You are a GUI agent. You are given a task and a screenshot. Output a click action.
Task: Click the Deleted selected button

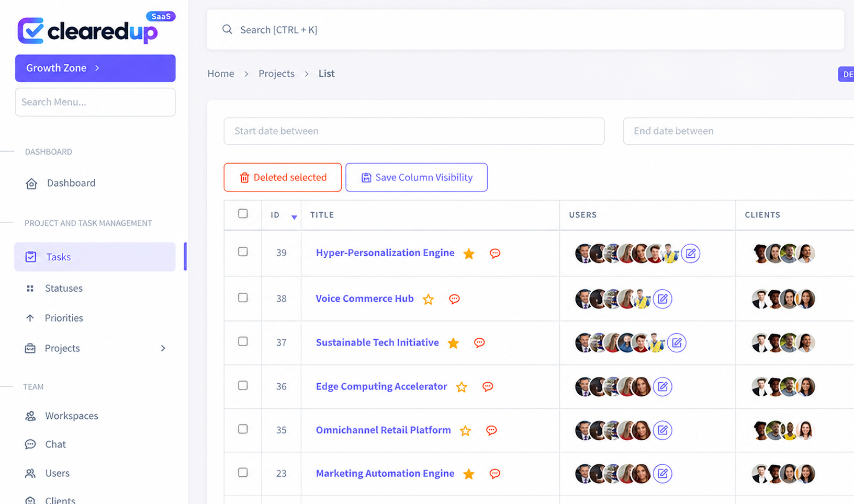283,177
